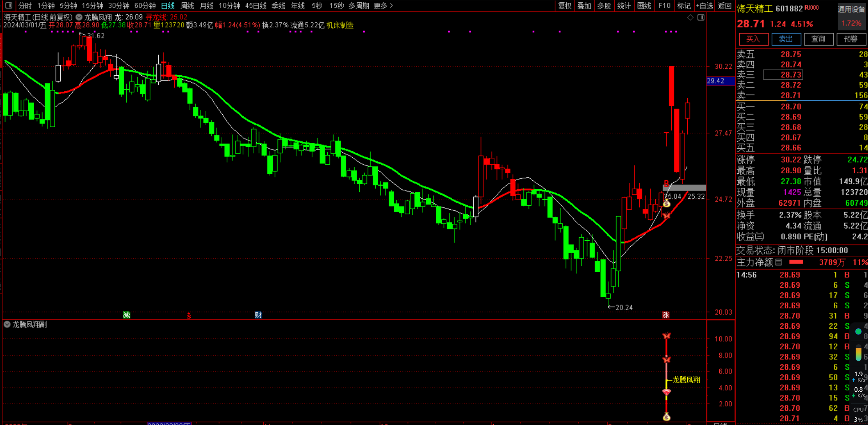
Task: Open F10 company information
Action: [664, 5]
